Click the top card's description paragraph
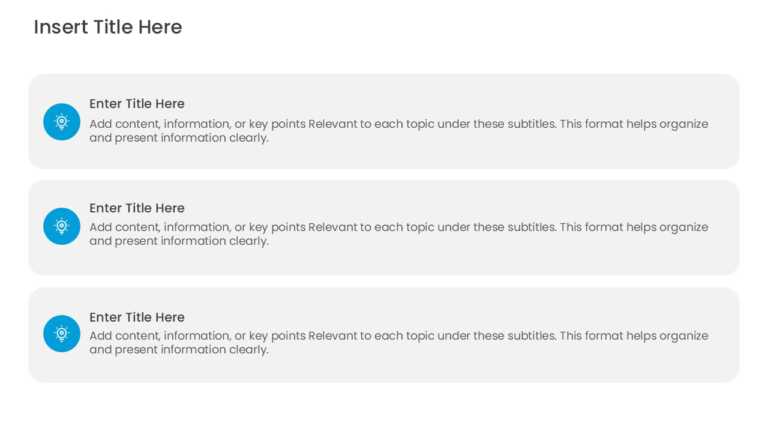 [399, 131]
